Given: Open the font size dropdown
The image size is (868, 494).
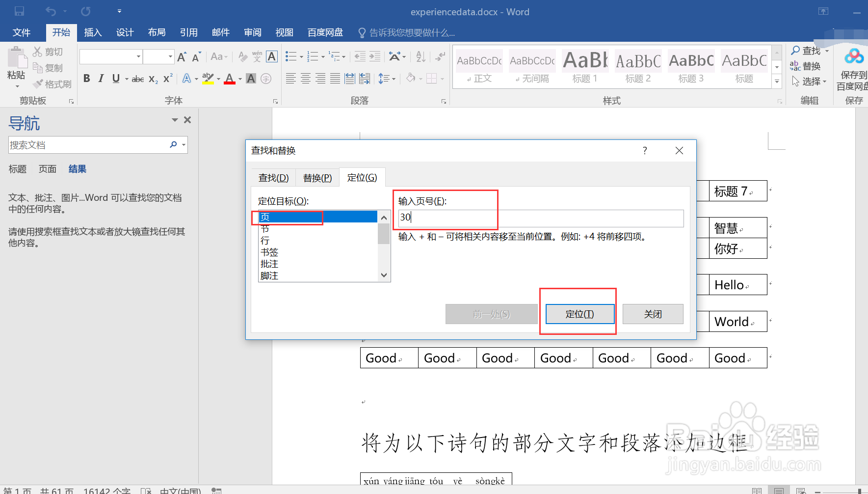Looking at the screenshot, I should tap(170, 56).
